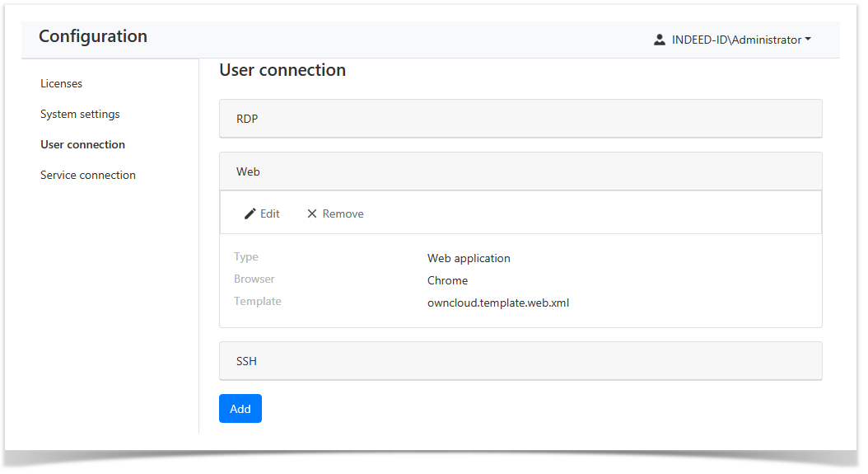Open the dropdown caret next to Administrator

(x=808, y=40)
